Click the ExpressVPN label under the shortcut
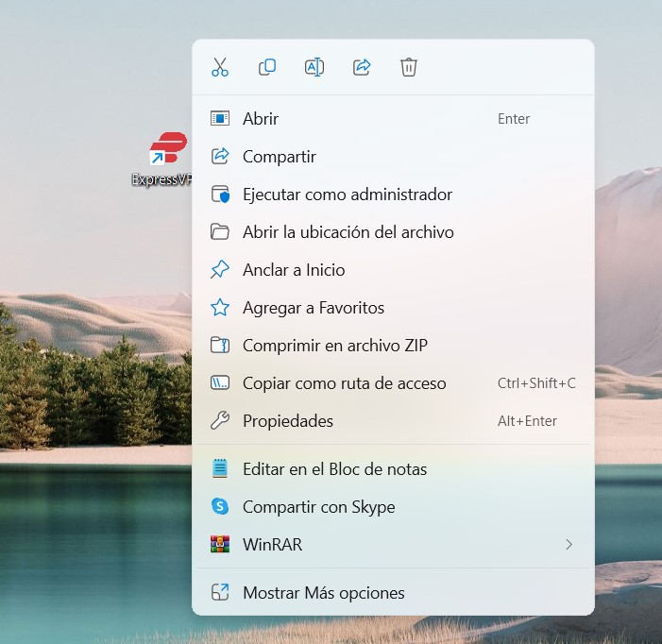The height and width of the screenshot is (644, 662). pyautogui.click(x=161, y=179)
